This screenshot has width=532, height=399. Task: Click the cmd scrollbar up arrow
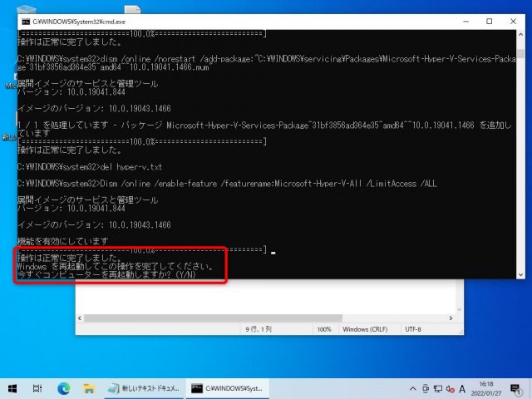tap(520, 36)
